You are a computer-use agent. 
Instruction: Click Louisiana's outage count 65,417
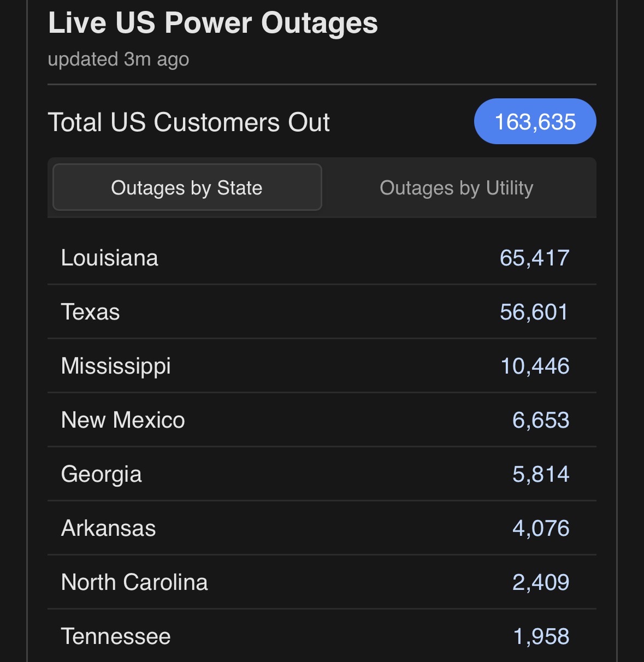tap(534, 258)
